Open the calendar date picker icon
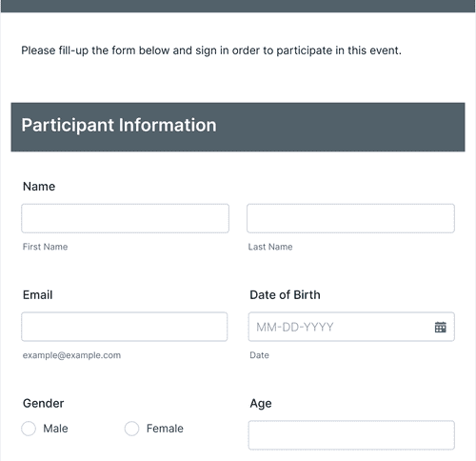Viewport: 476px width, 461px height. tap(440, 327)
